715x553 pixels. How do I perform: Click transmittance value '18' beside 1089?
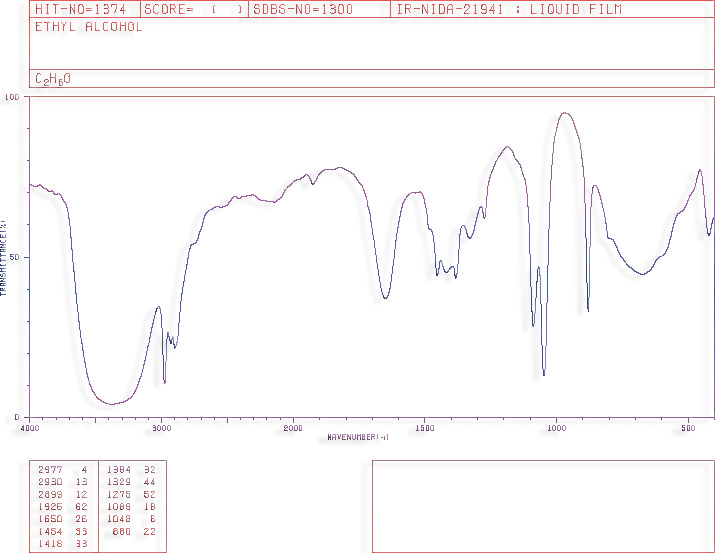[150, 506]
